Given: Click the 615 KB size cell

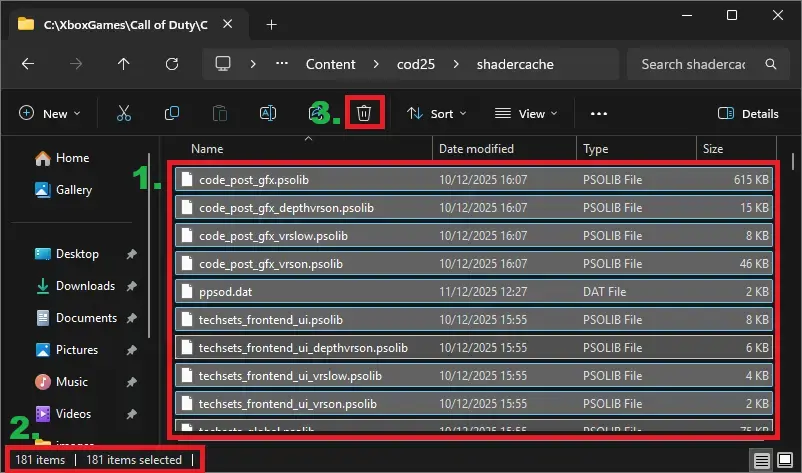Looking at the screenshot, I should point(751,179).
